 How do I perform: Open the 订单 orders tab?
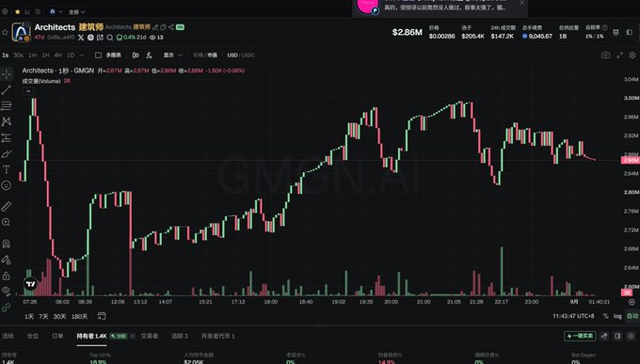pyautogui.click(x=57, y=336)
